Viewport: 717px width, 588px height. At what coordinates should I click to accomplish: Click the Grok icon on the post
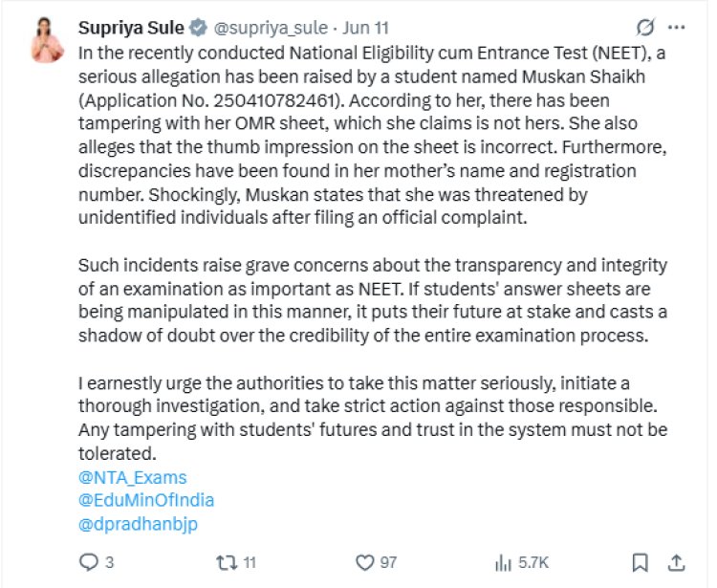pos(644,27)
